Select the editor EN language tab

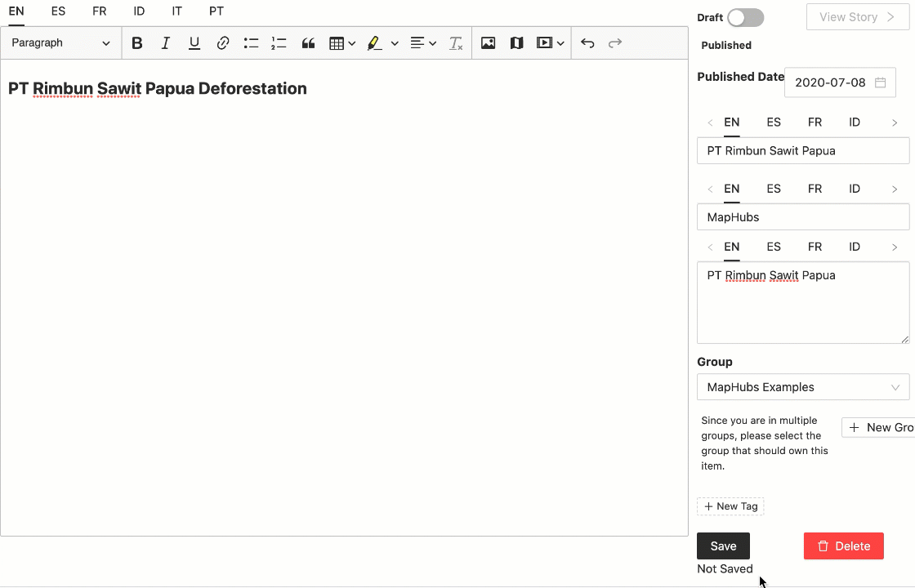16,11
